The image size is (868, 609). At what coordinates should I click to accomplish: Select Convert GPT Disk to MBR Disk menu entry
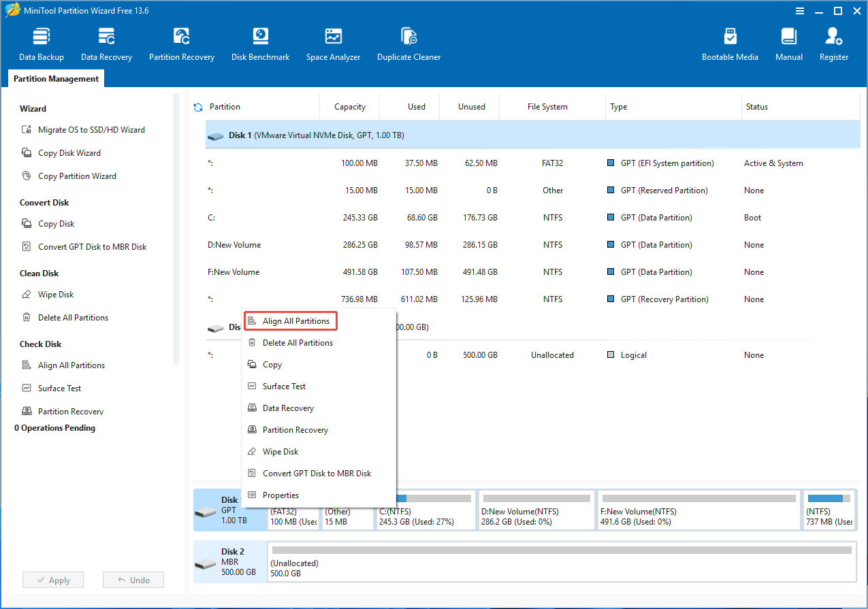(x=319, y=474)
